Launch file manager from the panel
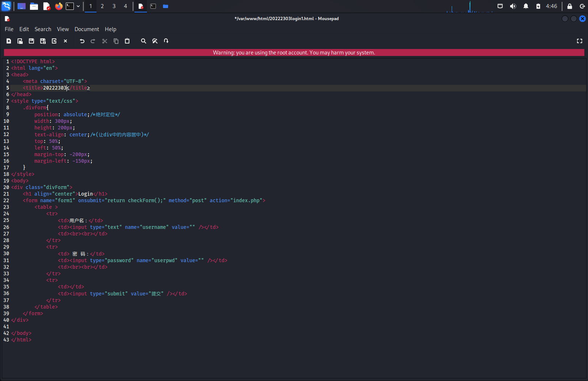The image size is (588, 381). (x=34, y=6)
